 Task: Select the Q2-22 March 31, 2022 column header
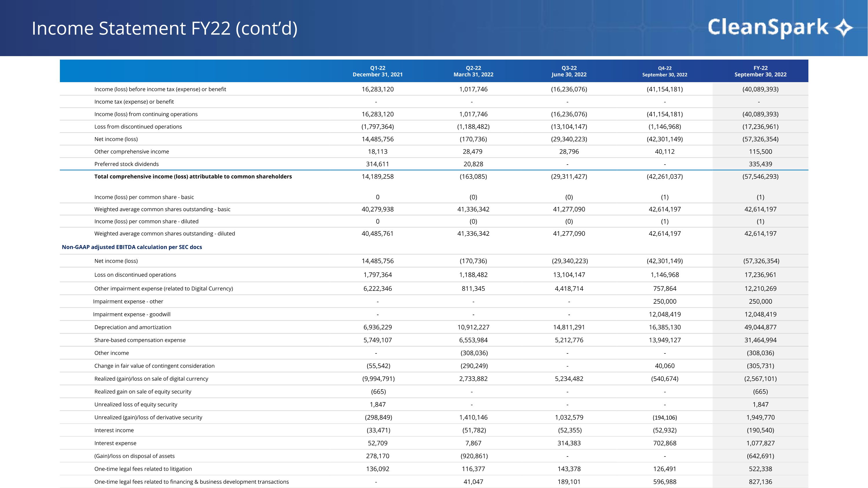point(473,71)
